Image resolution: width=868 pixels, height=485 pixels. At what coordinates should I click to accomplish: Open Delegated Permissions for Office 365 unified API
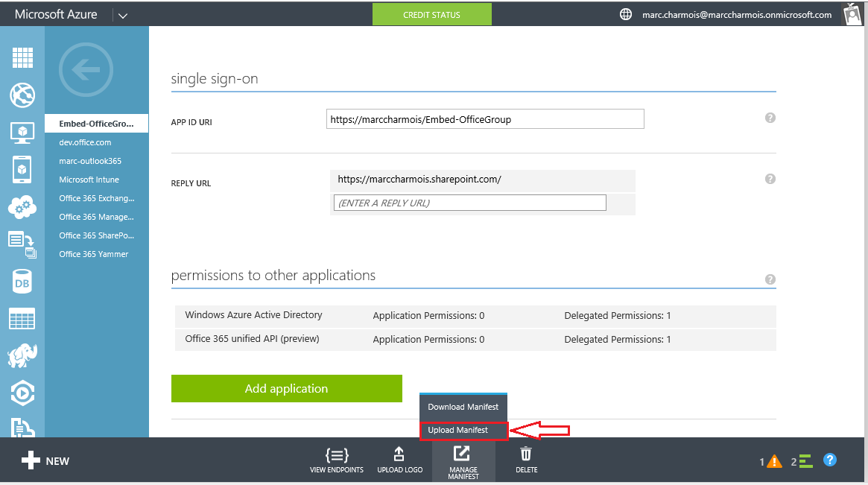(617, 340)
